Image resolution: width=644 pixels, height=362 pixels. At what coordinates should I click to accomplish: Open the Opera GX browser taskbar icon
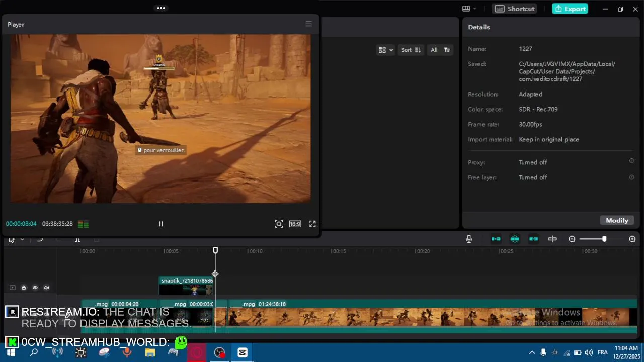pos(196,353)
